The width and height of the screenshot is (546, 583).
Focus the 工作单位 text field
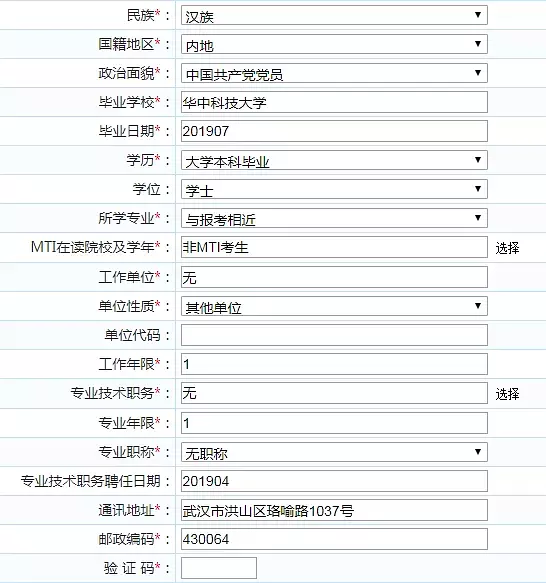[x=334, y=277]
